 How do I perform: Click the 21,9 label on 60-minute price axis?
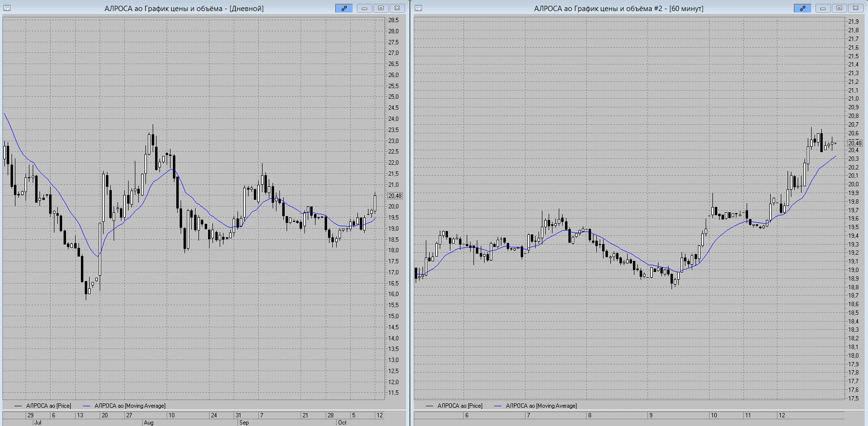tap(854, 22)
